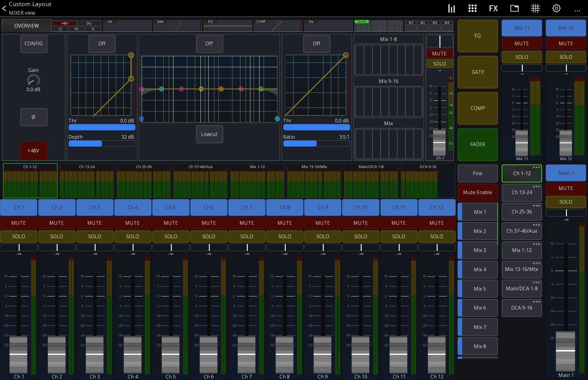Adjust the Ch 2 pan control
The width and height of the screenshot is (588, 380).
(57, 247)
